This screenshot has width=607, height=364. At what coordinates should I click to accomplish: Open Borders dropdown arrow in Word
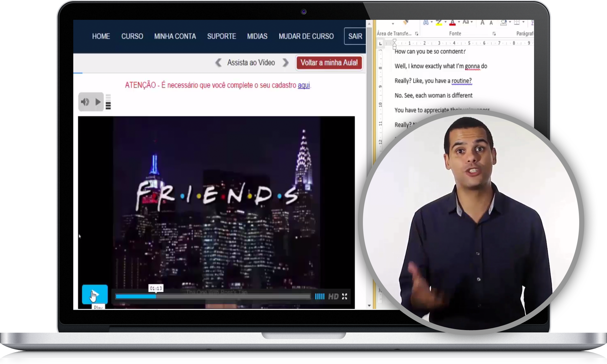[x=523, y=22]
